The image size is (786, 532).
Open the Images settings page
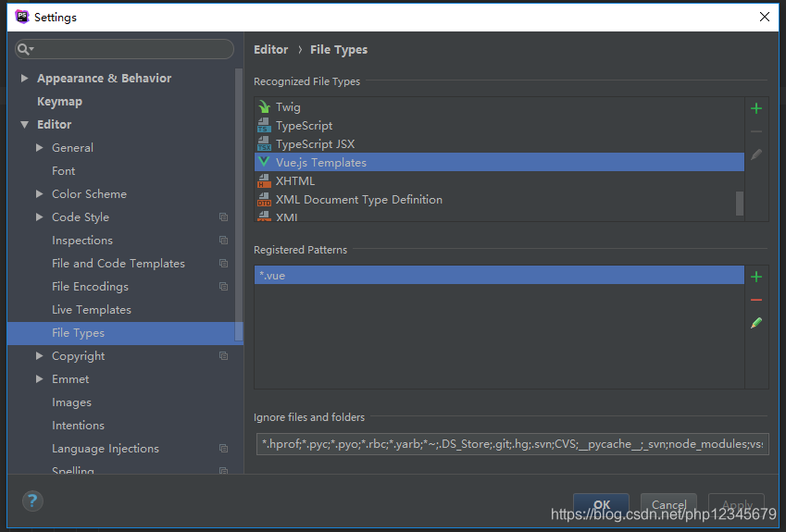[x=71, y=402]
